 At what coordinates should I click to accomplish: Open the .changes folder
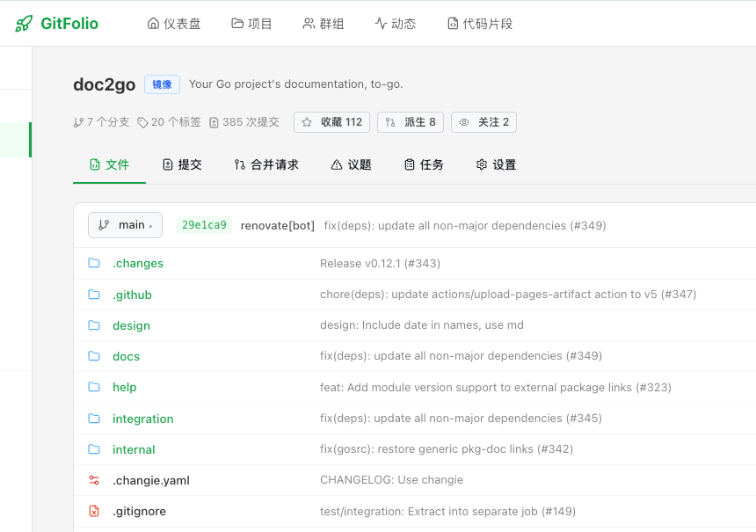pos(138,263)
